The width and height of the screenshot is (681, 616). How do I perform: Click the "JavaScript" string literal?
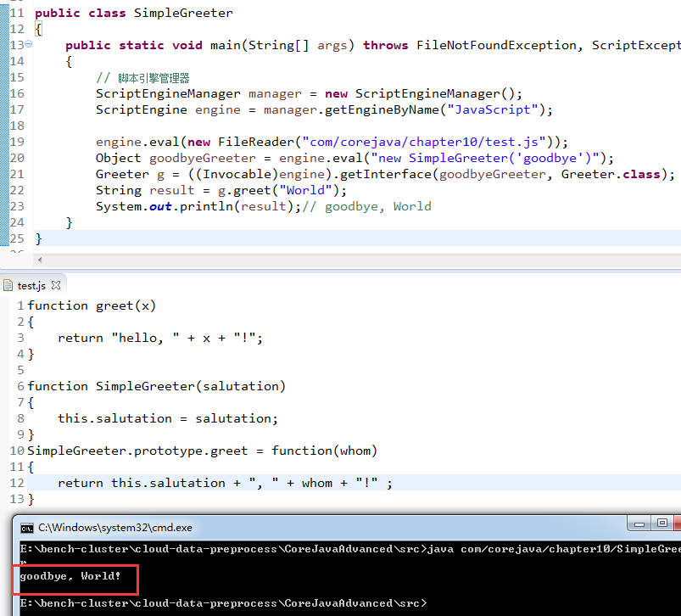point(493,109)
